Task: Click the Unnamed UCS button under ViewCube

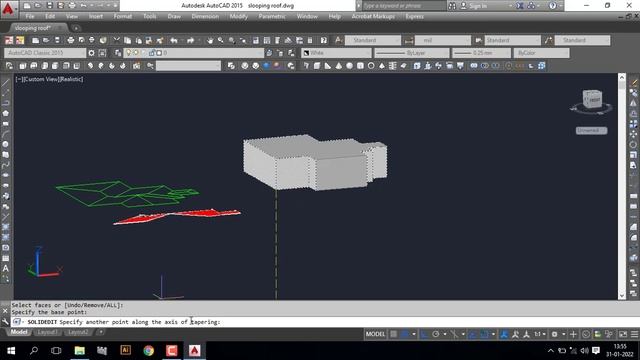Action: (591, 131)
